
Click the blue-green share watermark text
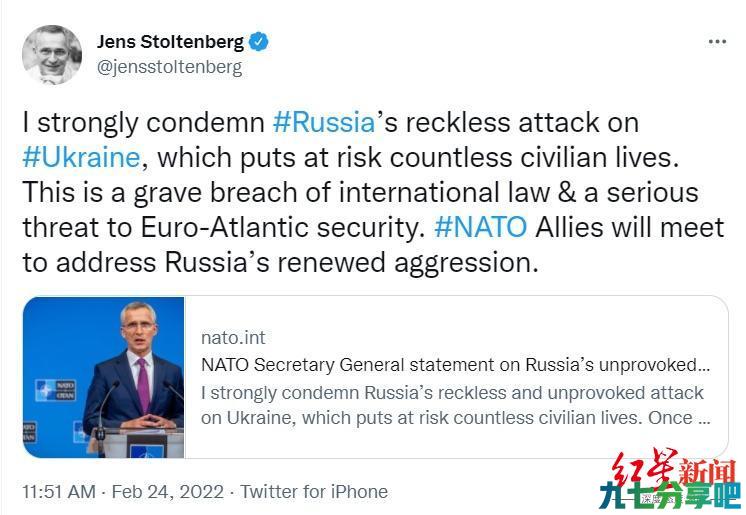(x=670, y=496)
